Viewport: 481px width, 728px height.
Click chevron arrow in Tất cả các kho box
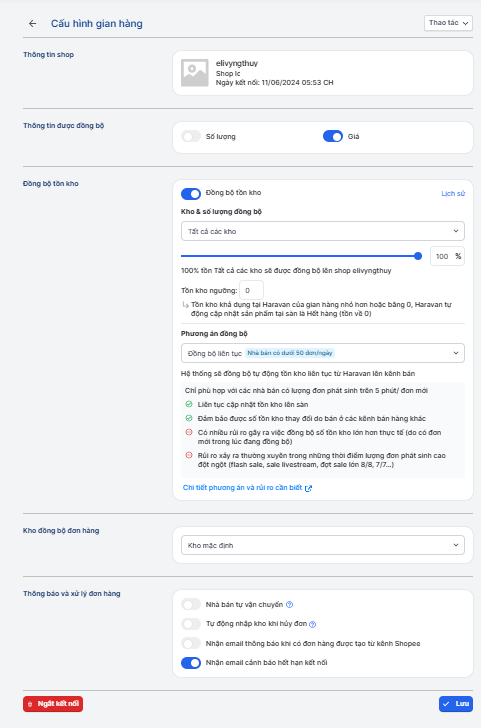coord(456,231)
